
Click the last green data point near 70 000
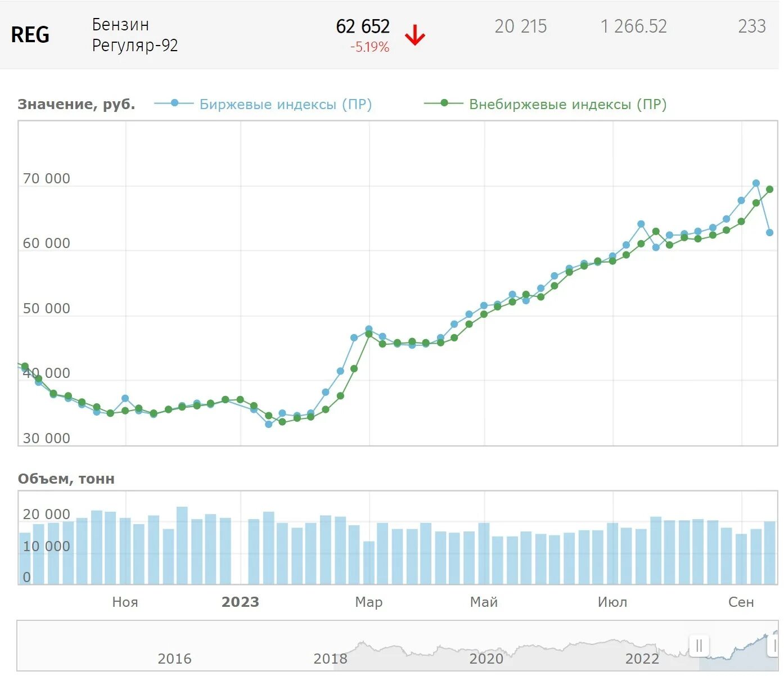(x=770, y=190)
